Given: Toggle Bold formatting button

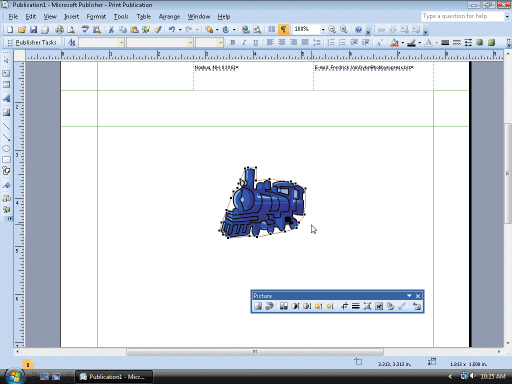Looking at the screenshot, I should point(233,43).
